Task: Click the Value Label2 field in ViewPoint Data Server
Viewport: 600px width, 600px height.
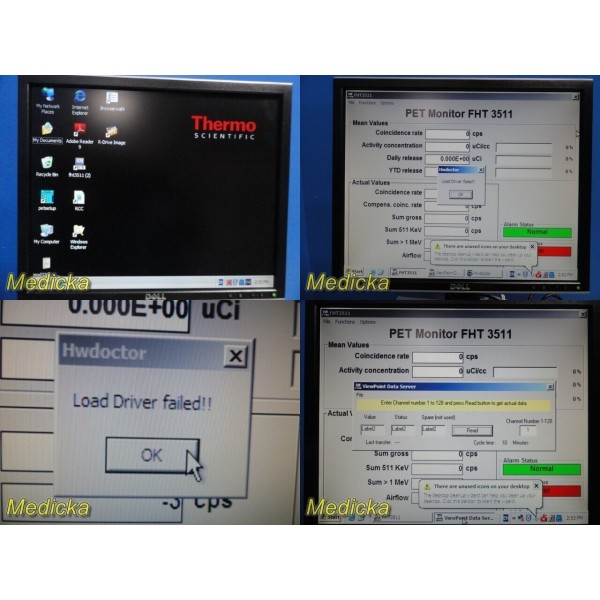Action: (x=372, y=429)
